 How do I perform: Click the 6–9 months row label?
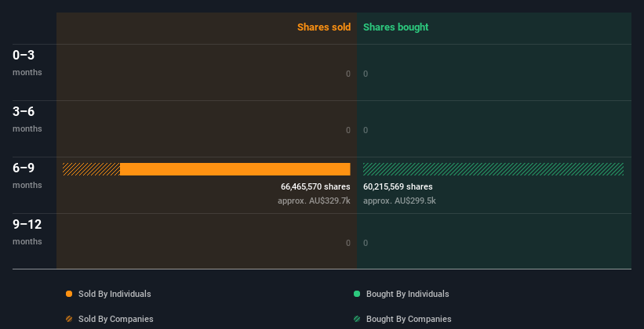pos(27,175)
